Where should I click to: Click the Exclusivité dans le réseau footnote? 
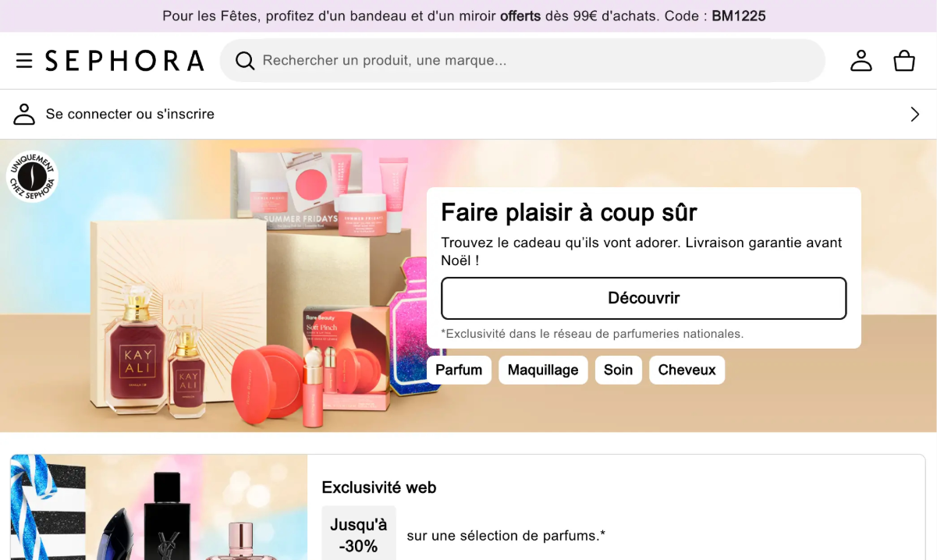coord(592,334)
